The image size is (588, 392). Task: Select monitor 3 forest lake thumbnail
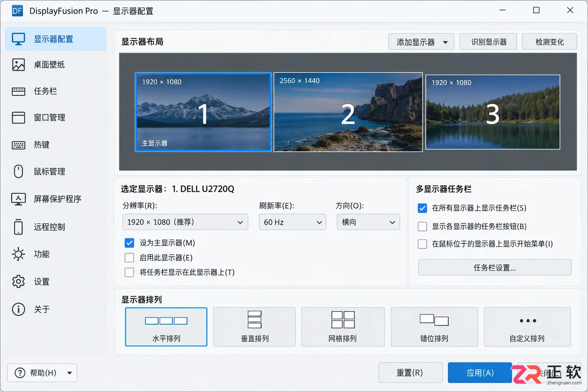tap(493, 112)
